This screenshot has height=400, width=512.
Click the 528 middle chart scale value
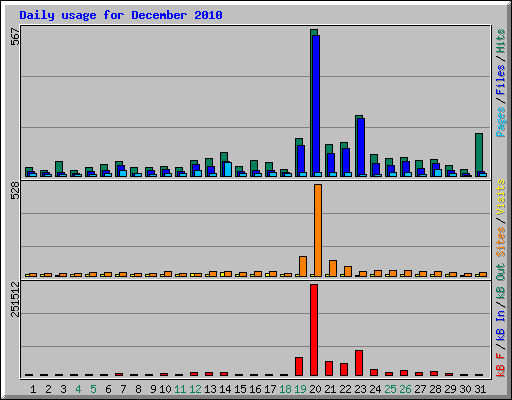[x=15, y=191]
